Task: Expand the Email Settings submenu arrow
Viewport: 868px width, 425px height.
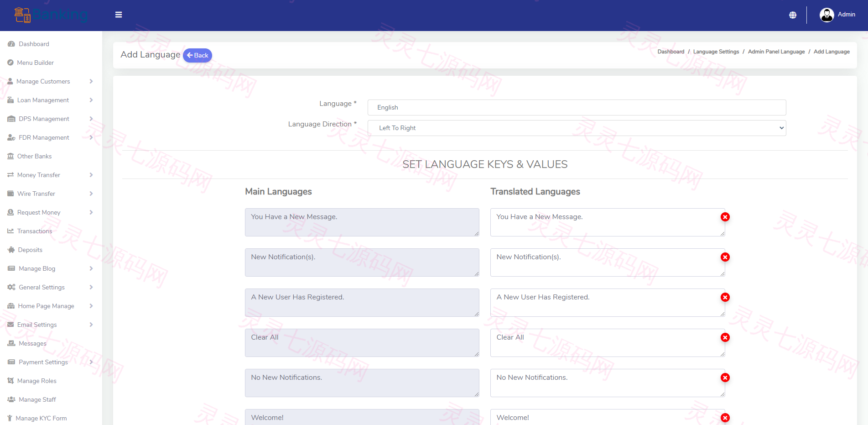Action: coord(91,325)
